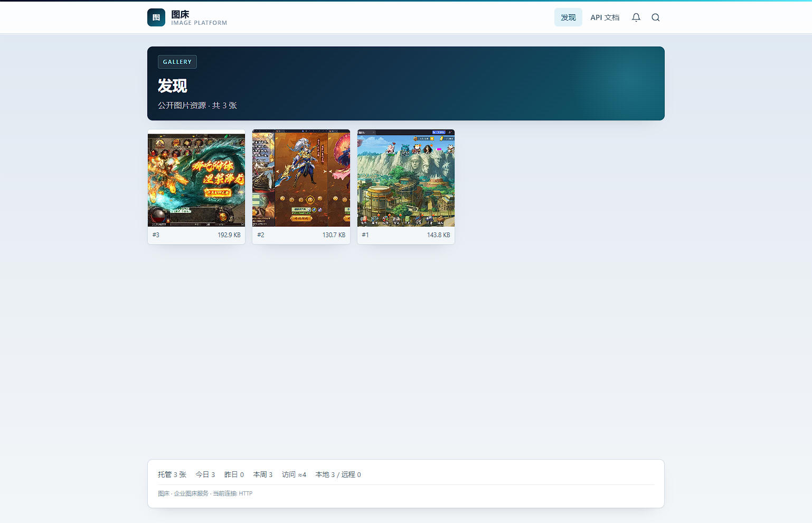Click the 发现 heading in banner
This screenshot has width=812, height=523.
pos(173,86)
